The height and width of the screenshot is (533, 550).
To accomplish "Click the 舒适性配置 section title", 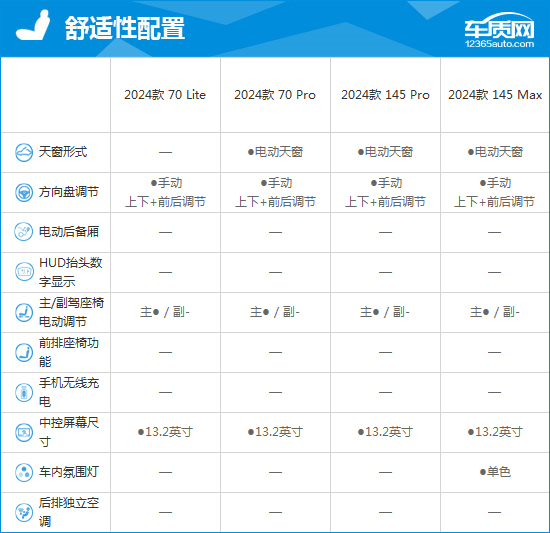I will 125,28.
